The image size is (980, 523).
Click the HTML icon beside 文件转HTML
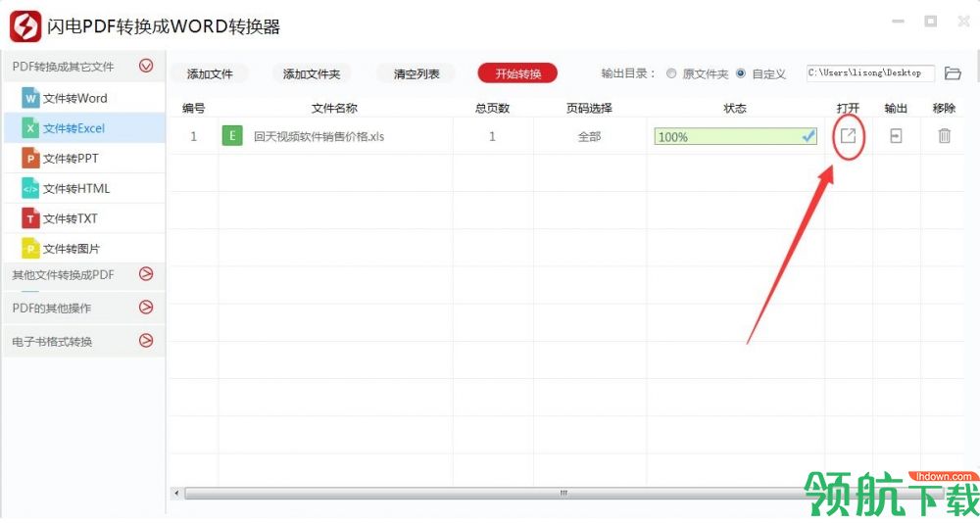click(30, 188)
